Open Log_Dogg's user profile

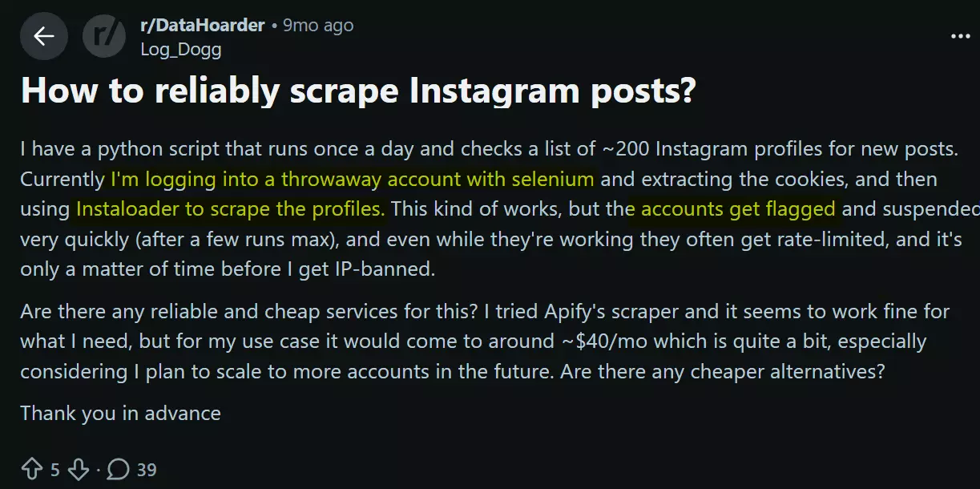[x=180, y=49]
